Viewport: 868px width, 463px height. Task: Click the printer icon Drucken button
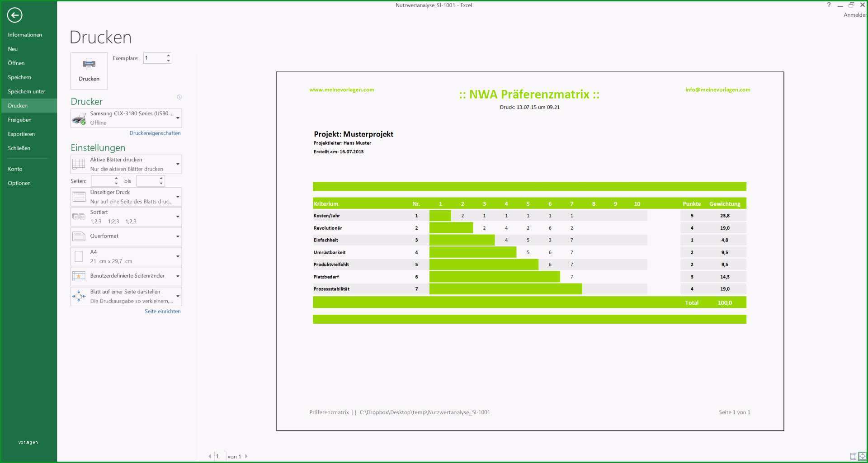[89, 71]
